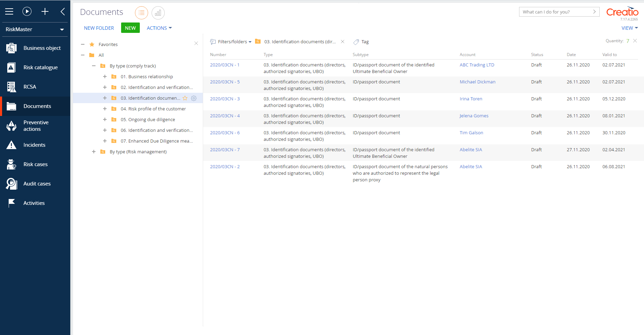Open the hamburger navigation menu

[9, 11]
